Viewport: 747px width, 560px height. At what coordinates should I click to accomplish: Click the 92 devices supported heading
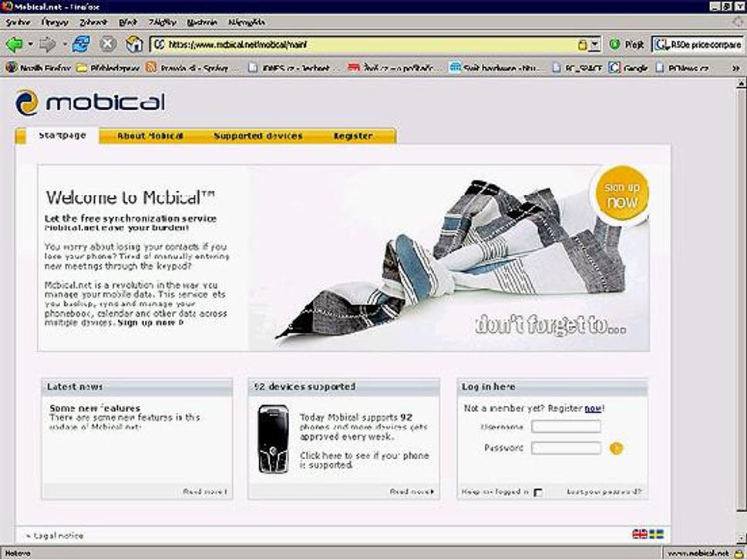pos(305,387)
